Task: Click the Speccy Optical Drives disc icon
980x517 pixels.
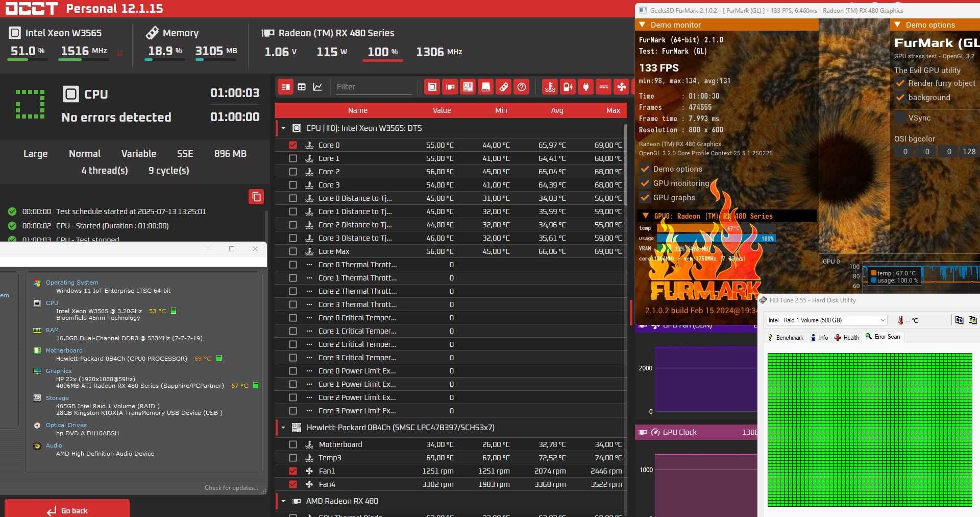Action: click(x=37, y=426)
